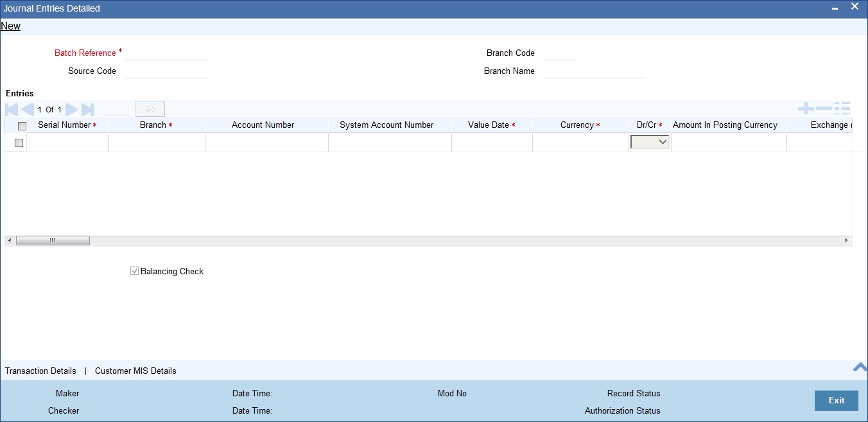The width and height of the screenshot is (868, 422).
Task: Click the Mod No label
Action: [452, 393]
